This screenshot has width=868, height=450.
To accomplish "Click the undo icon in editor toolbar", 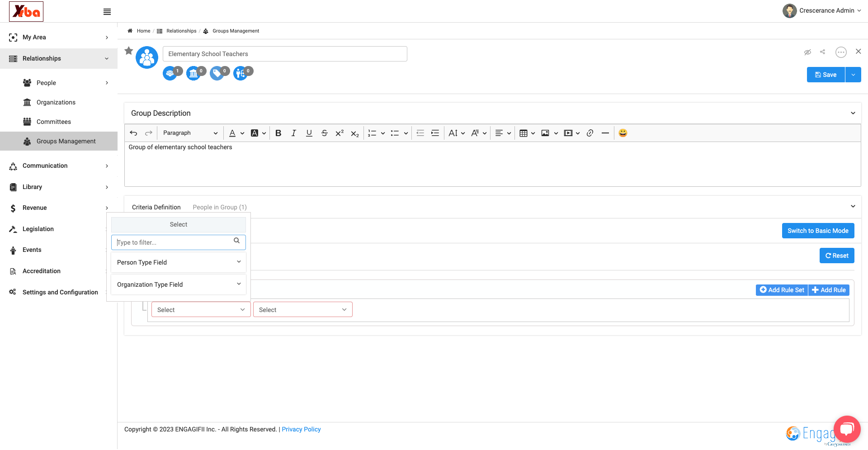I will pos(133,133).
